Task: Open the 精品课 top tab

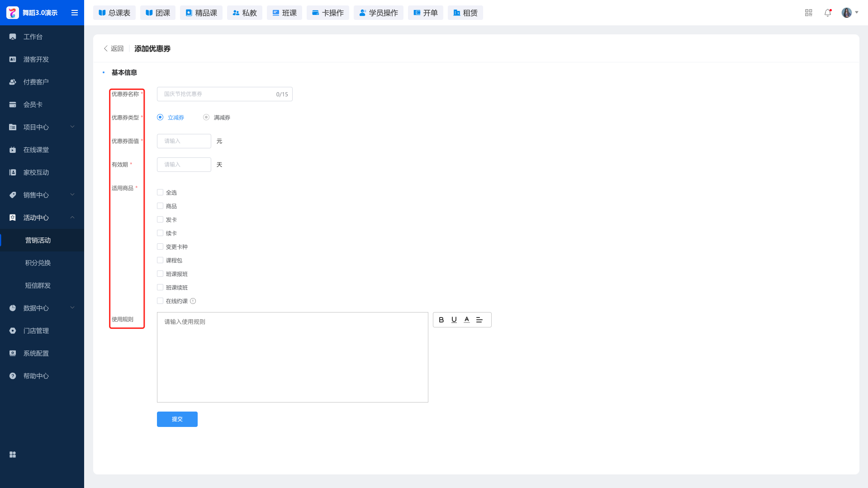Action: [x=201, y=13]
